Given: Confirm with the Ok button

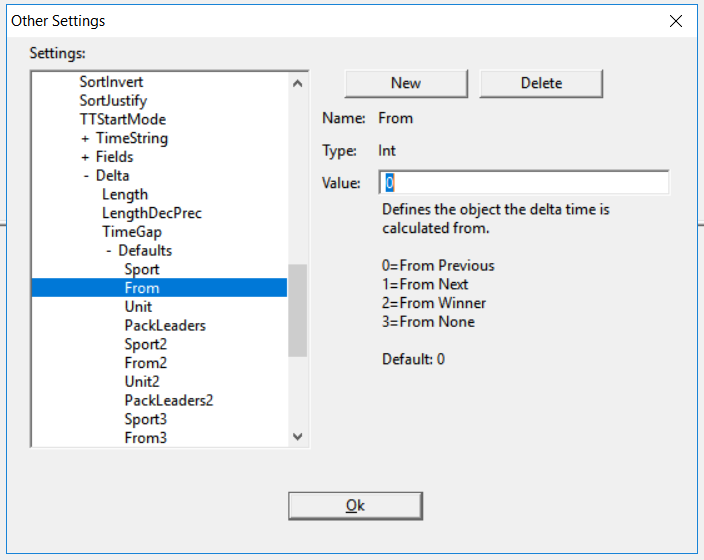Looking at the screenshot, I should (x=355, y=506).
